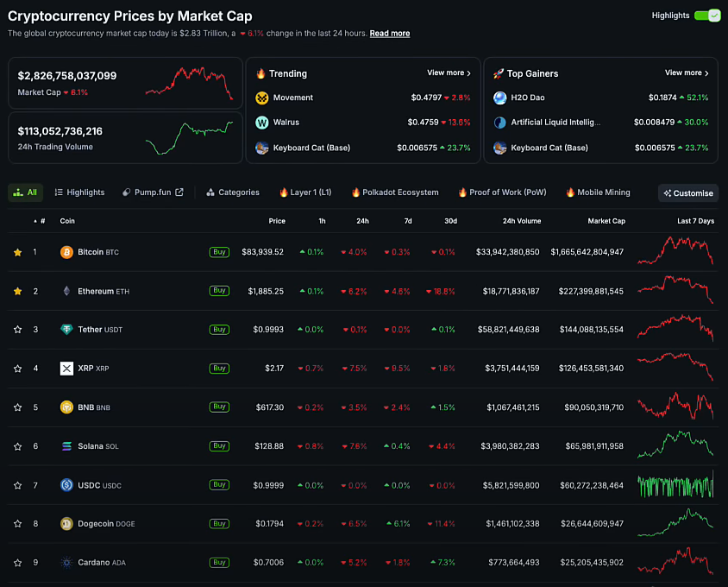Follow the Read more link

click(390, 34)
